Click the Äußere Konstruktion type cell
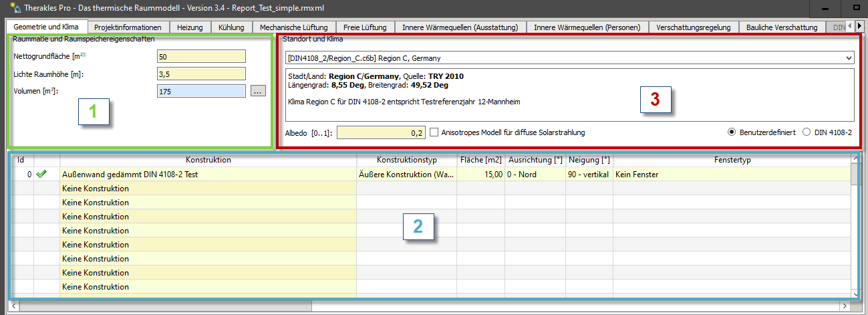 tap(407, 174)
